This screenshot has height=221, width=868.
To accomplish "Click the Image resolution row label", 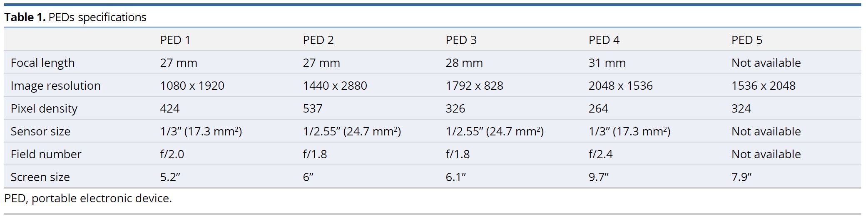I will (56, 86).
